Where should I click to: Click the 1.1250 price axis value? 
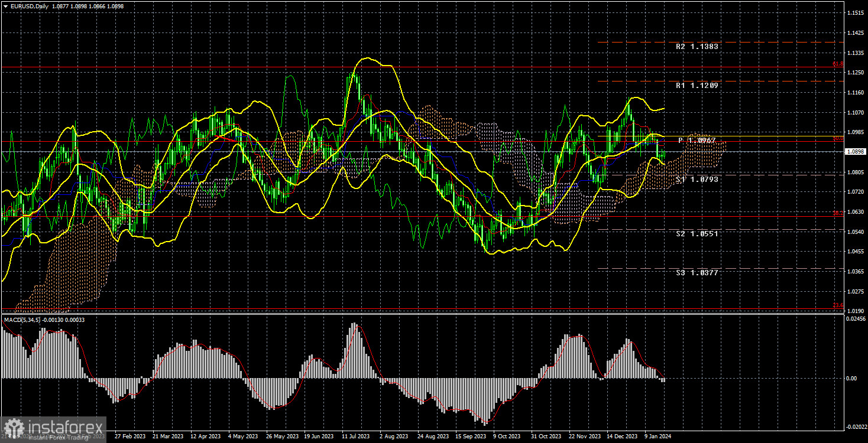(x=856, y=73)
